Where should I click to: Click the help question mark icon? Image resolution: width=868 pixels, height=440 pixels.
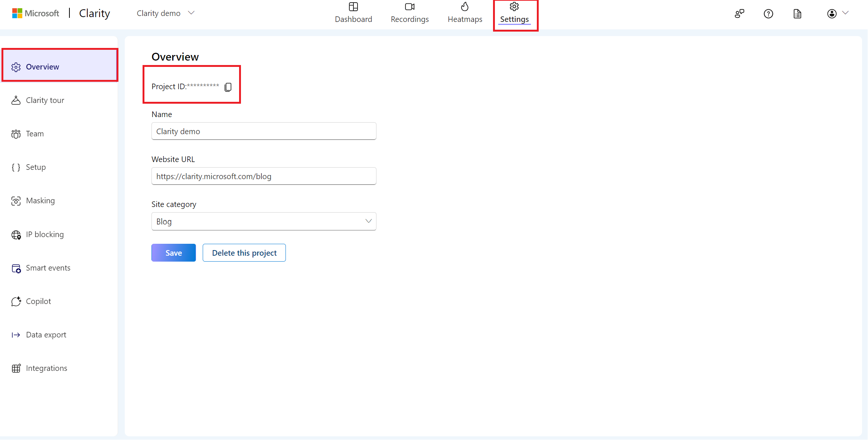coord(768,13)
